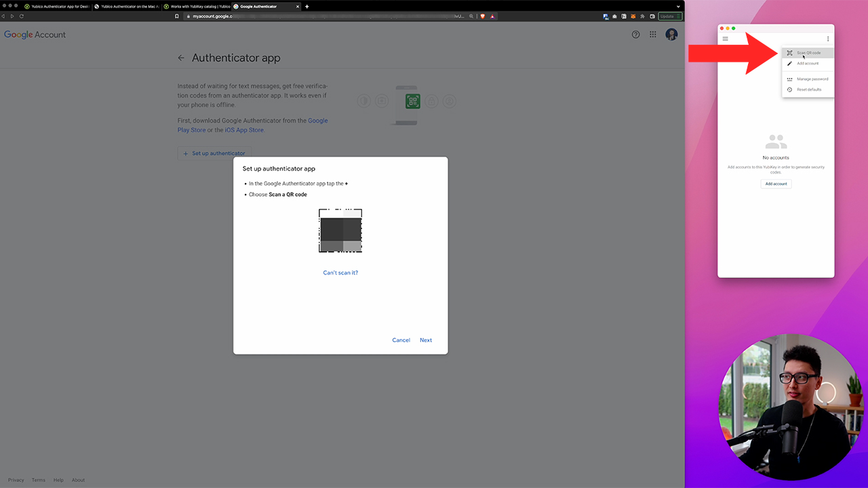Viewport: 868px width, 488px height.
Task: Open a new browser tab
Action: [307, 6]
